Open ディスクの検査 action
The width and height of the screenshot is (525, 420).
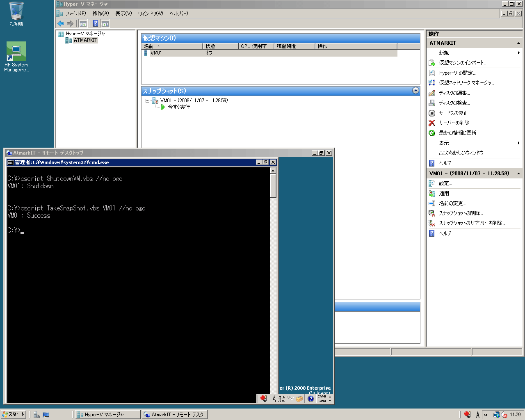[x=454, y=103]
